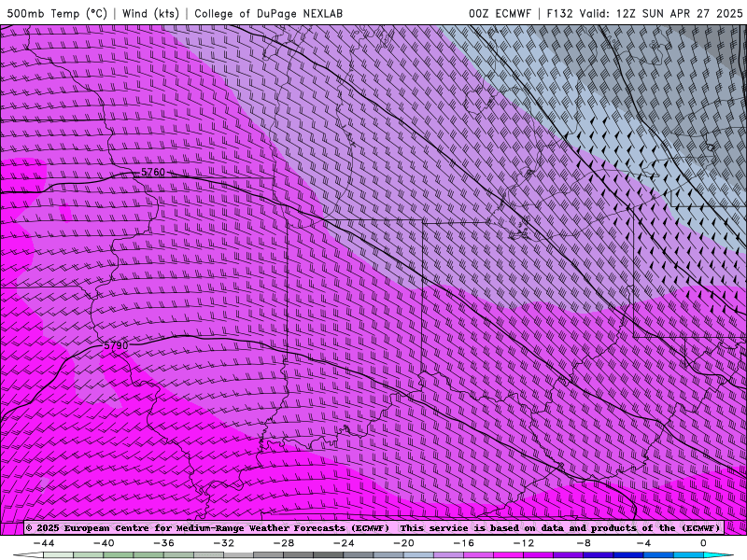This screenshot has width=747, height=560.
Task: Click the -36 legend value
Action: coord(164,543)
